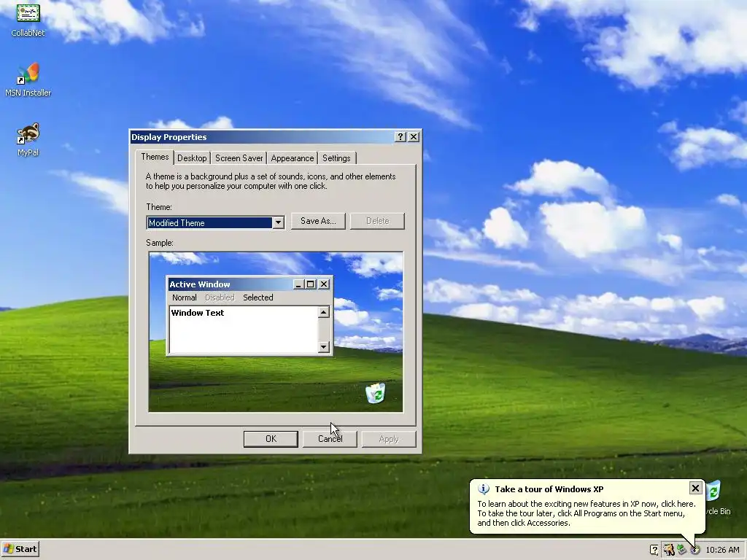Click the taskbar clock showing 10:26 AM
The width and height of the screenshot is (747, 560).
pos(722,550)
